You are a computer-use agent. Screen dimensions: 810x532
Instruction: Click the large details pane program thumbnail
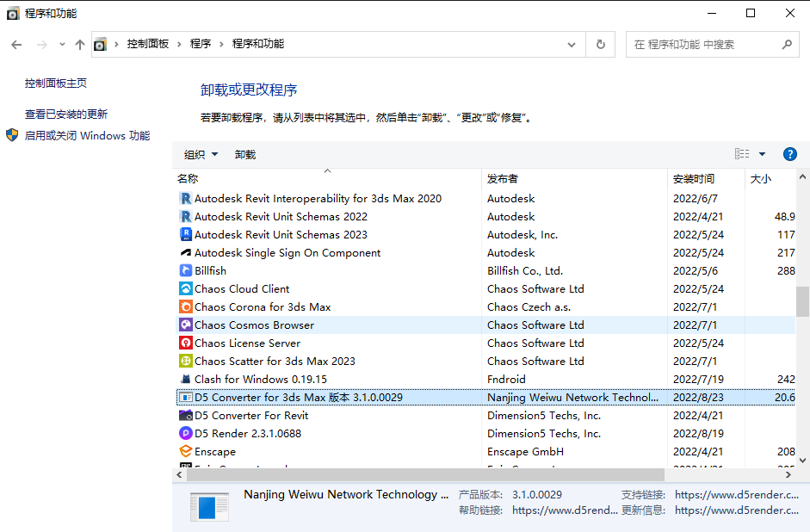tap(209, 507)
